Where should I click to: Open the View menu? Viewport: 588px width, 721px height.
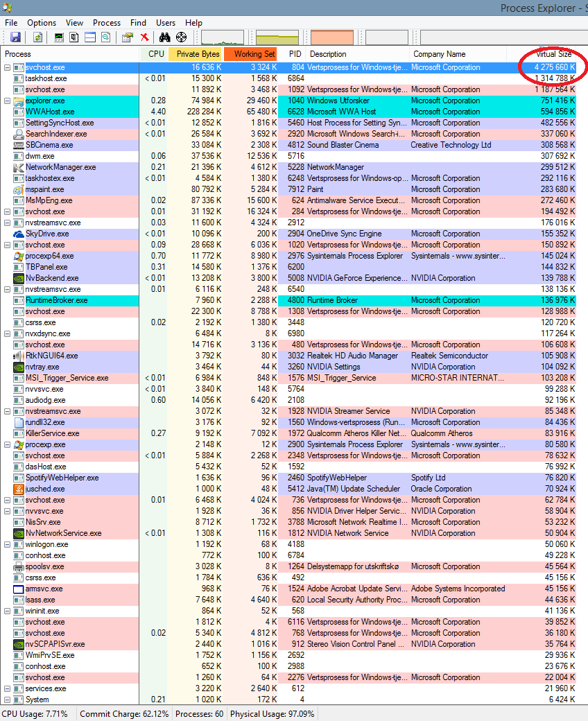point(74,22)
